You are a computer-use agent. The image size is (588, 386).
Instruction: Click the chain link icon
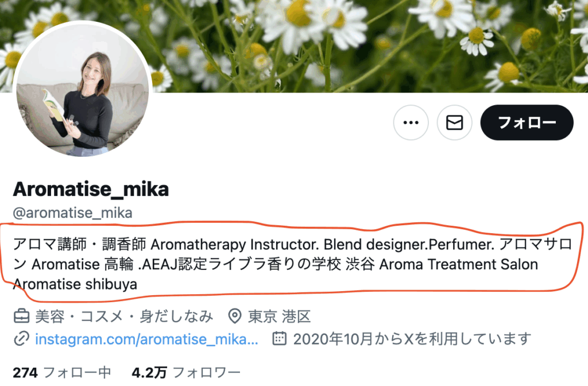[21, 339]
